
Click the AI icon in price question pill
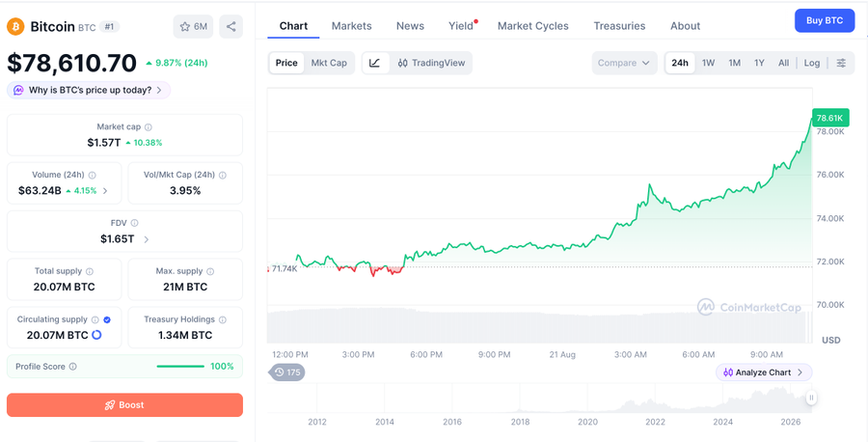pos(18,91)
